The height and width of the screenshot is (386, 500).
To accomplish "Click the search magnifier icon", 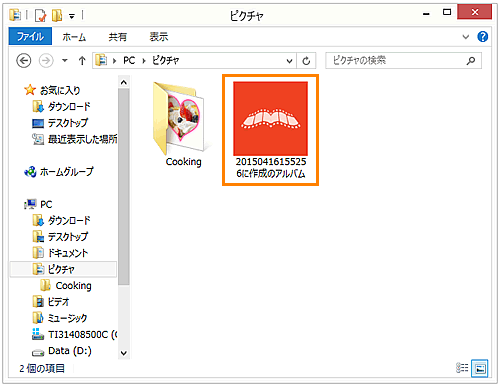I will [x=471, y=61].
